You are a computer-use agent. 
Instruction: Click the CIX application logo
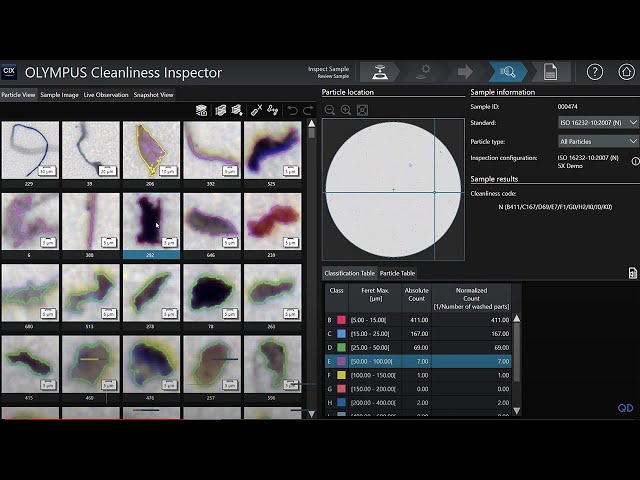9,72
